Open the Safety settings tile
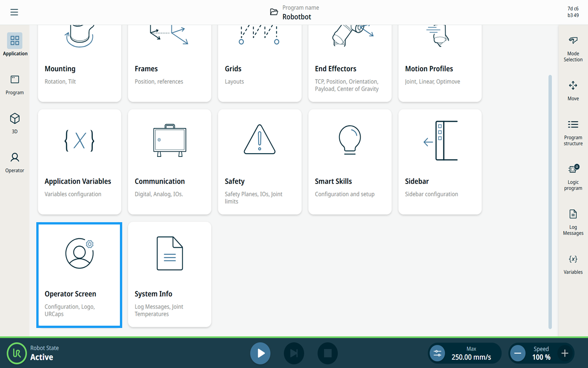The image size is (588, 368). tap(260, 162)
